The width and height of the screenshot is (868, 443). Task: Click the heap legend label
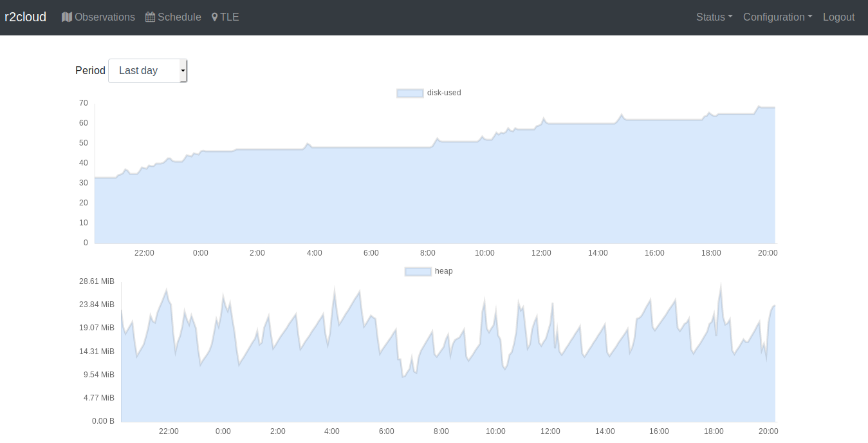[444, 271]
